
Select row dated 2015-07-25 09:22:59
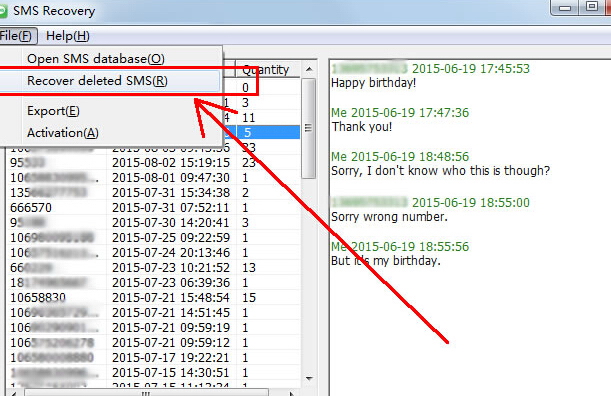154,238
